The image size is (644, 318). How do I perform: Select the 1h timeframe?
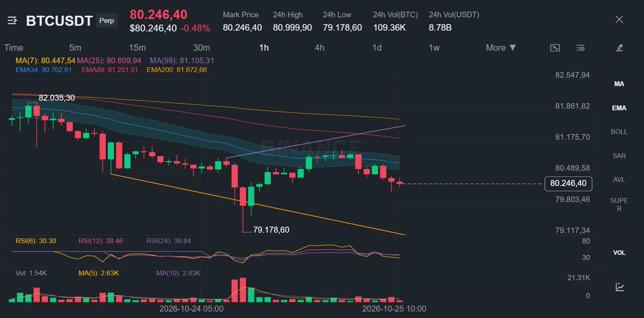[x=264, y=48]
